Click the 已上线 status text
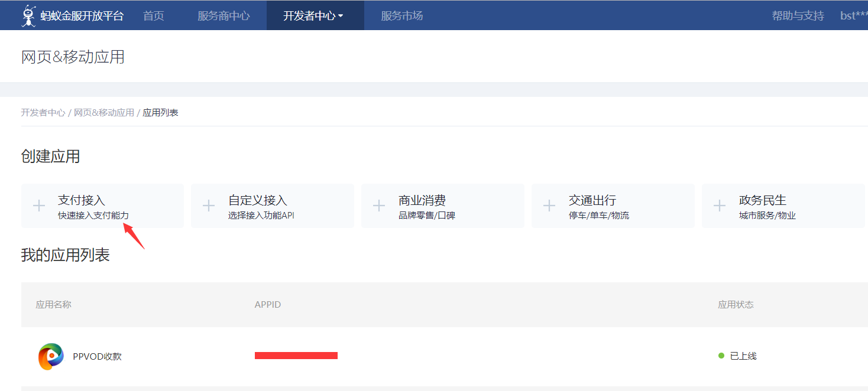 (x=743, y=356)
